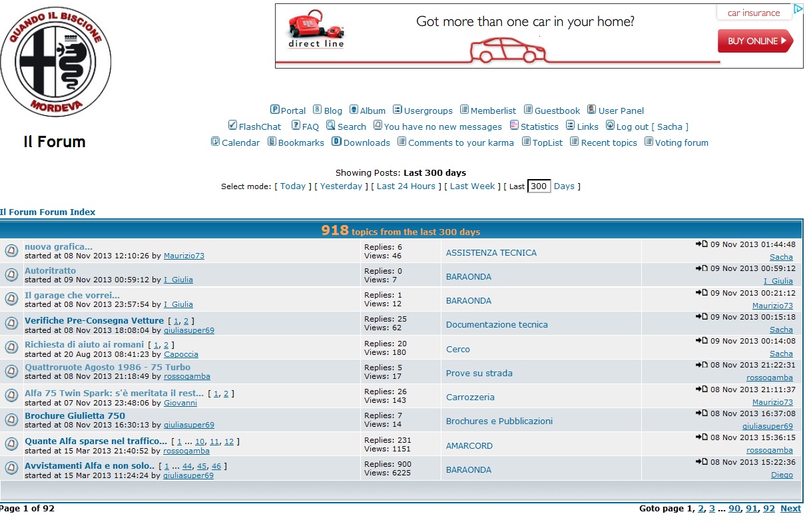This screenshot has width=809, height=532.
Task: Open the AMARCORD forum
Action: click(x=469, y=445)
